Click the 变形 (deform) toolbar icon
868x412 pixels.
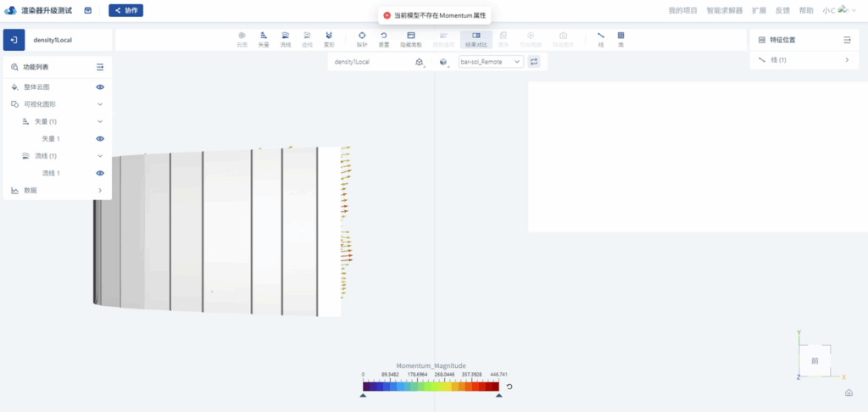(329, 39)
